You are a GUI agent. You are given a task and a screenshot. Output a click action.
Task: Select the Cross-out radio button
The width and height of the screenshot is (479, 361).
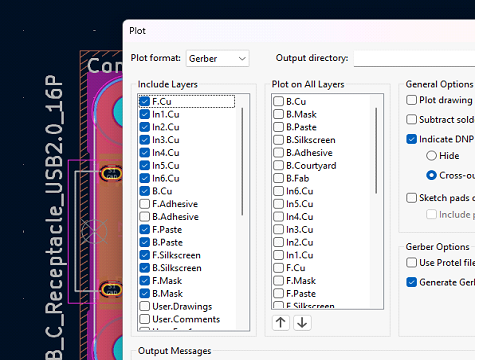tap(431, 175)
